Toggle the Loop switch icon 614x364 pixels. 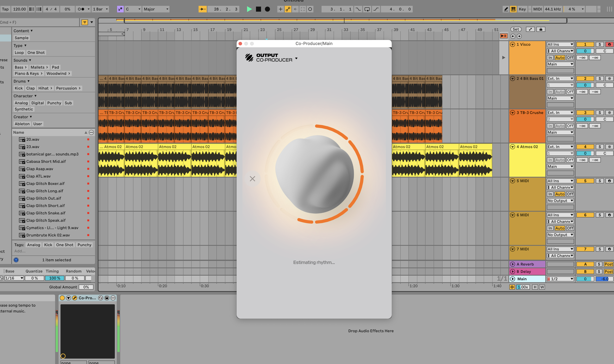click(367, 9)
